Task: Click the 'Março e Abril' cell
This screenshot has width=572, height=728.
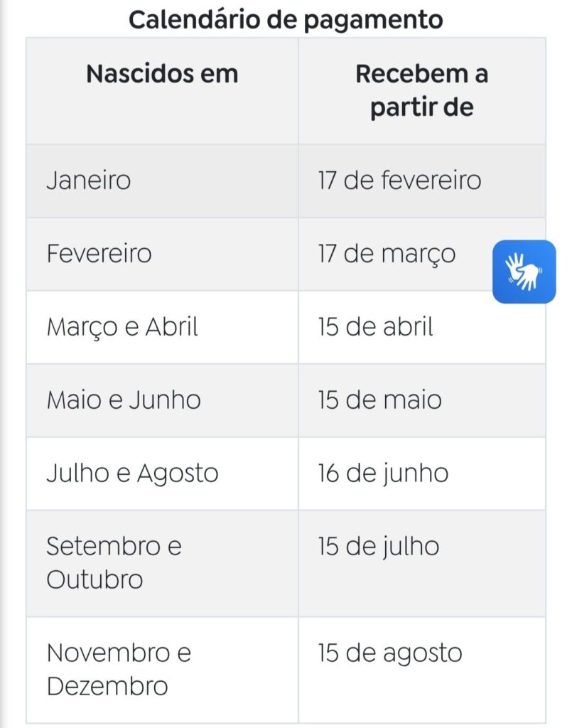Action: (x=162, y=327)
